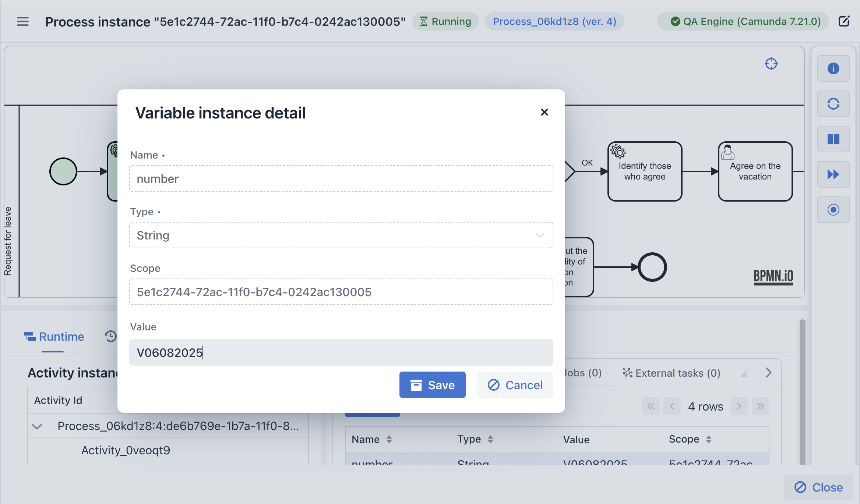860x504 pixels.
Task: Open the External tasks (0) tab
Action: 672,373
